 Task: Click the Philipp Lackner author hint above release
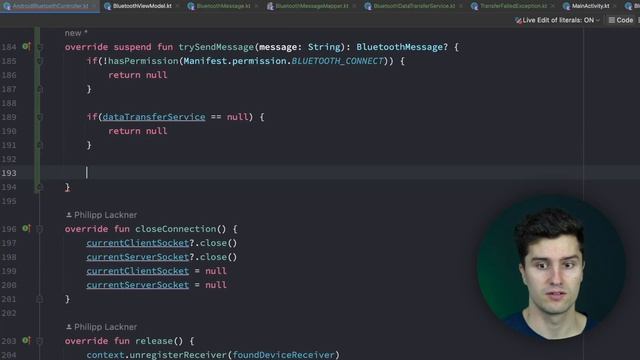(101, 327)
